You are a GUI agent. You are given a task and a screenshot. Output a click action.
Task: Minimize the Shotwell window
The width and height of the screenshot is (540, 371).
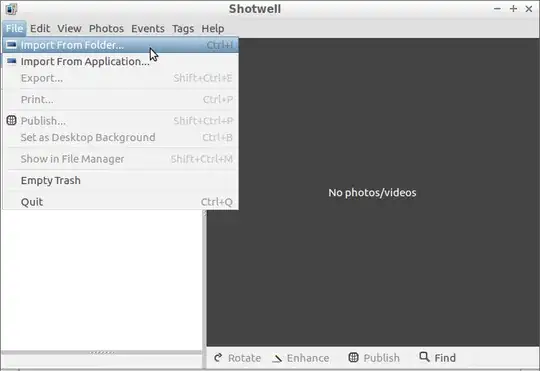[x=497, y=9]
